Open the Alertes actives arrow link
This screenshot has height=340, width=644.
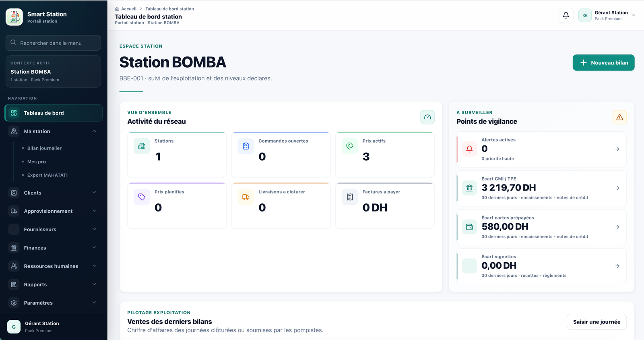pyautogui.click(x=617, y=149)
